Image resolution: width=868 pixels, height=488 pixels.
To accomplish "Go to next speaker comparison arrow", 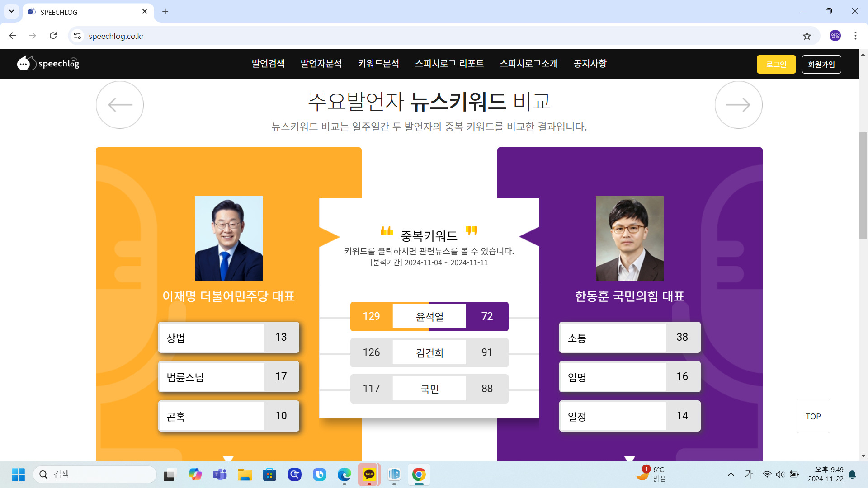I will 738,105.
